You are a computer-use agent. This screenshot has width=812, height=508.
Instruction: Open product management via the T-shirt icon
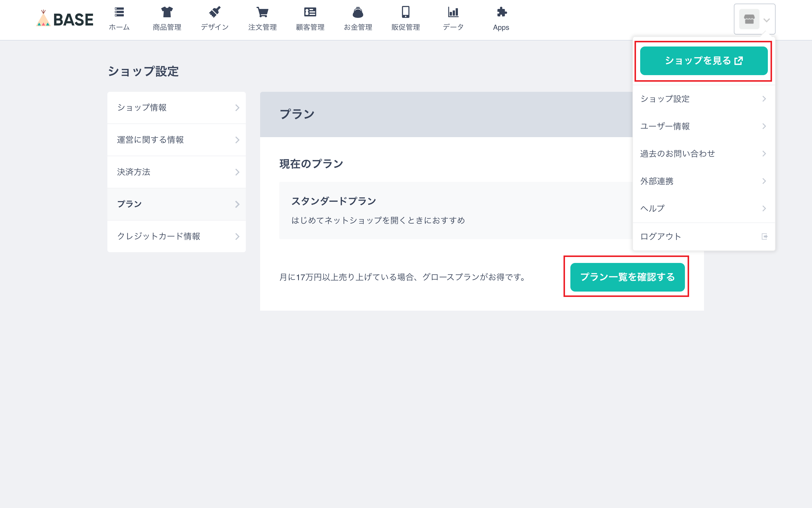[167, 12]
